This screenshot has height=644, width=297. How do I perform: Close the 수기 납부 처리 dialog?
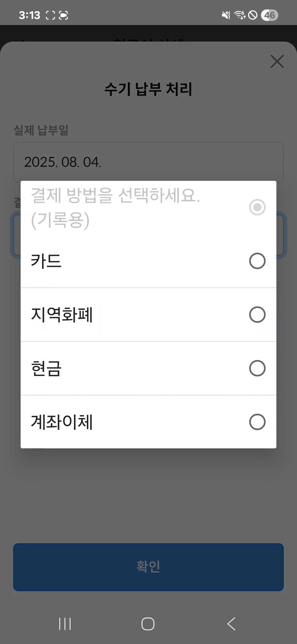click(277, 61)
